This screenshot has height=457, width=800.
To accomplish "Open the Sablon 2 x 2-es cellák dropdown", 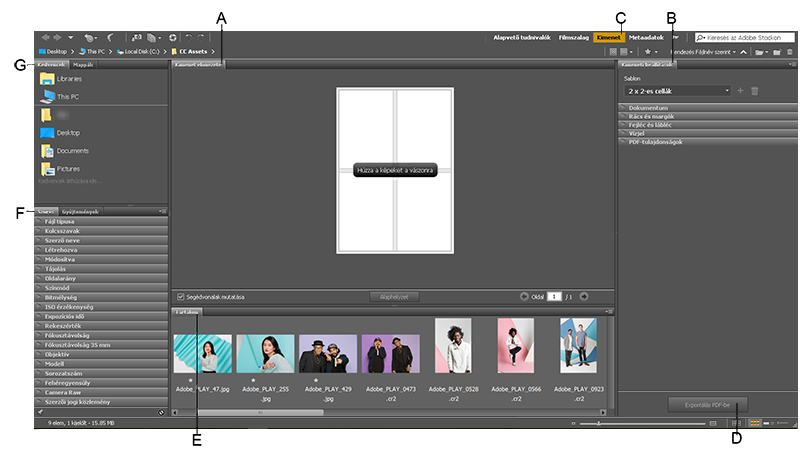I will [x=677, y=91].
